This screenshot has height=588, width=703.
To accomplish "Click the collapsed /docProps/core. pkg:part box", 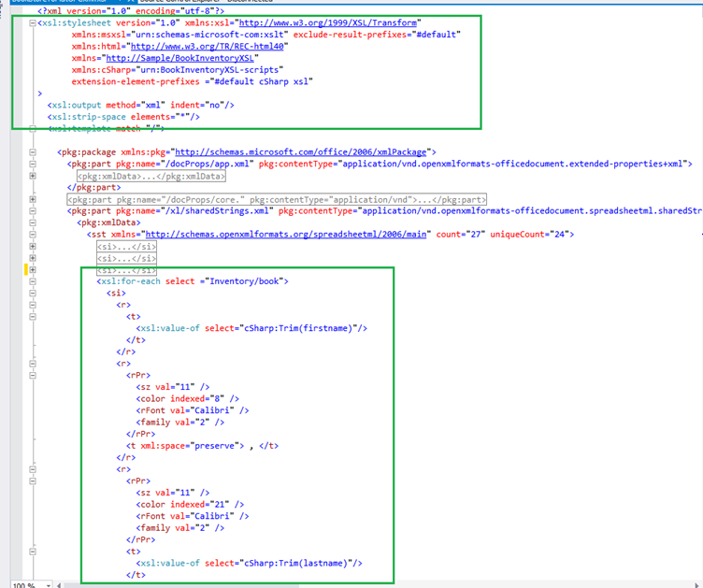I will 277,199.
